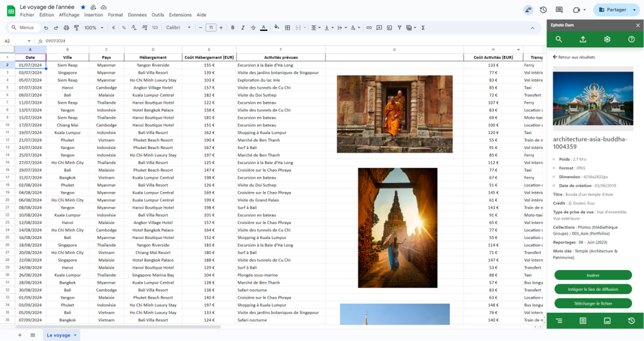Click the Partager button

pyautogui.click(x=612, y=10)
